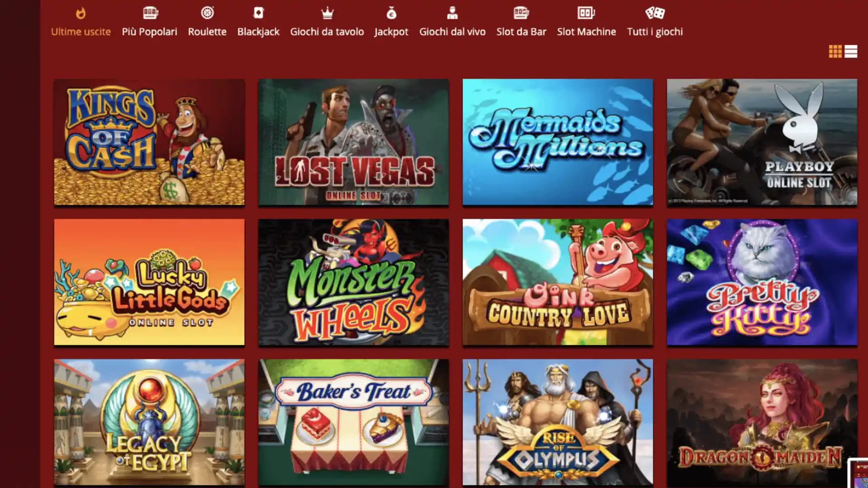Open the Rise of Olympus game
This screenshot has height=488, width=868.
557,422
